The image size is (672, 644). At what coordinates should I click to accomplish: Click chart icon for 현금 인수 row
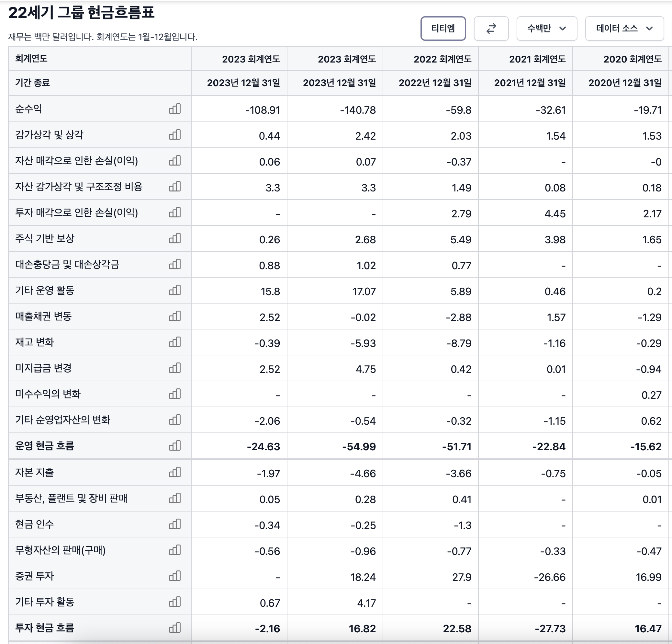(x=174, y=524)
